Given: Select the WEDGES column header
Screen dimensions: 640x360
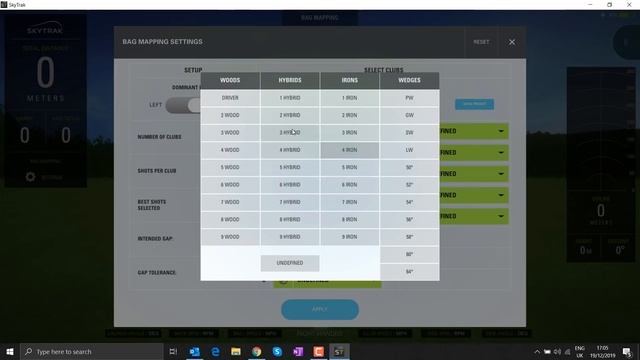Looking at the screenshot, I should [409, 80].
